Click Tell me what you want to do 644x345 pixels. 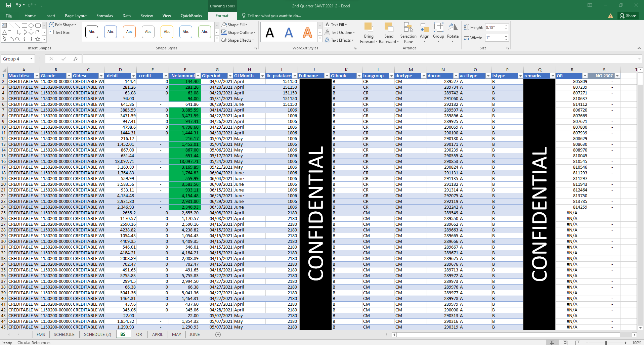coord(274,16)
